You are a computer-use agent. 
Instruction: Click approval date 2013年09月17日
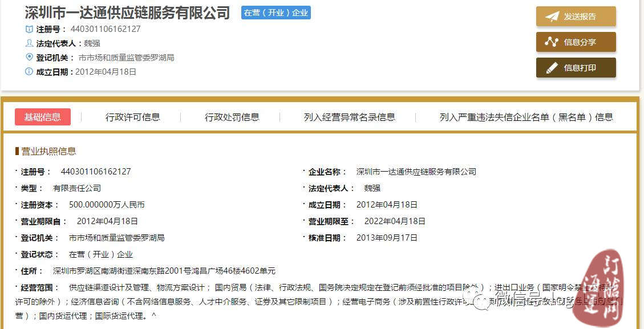click(387, 237)
